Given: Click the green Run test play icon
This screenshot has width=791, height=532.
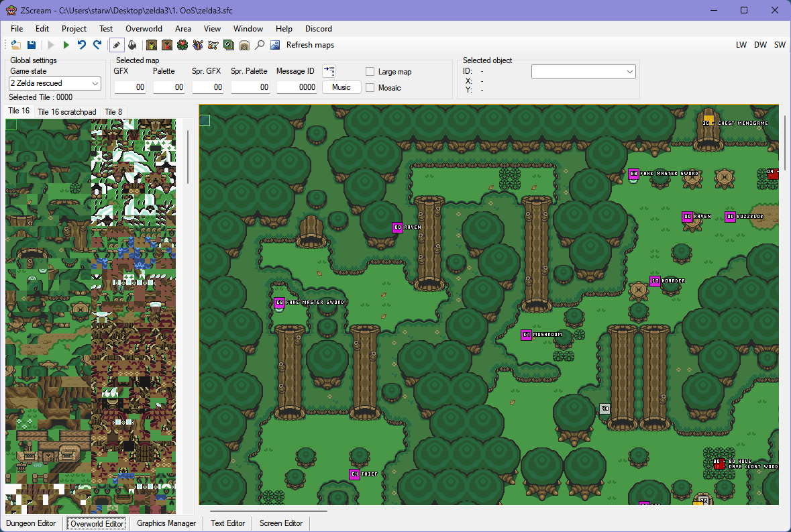Looking at the screenshot, I should pyautogui.click(x=66, y=45).
